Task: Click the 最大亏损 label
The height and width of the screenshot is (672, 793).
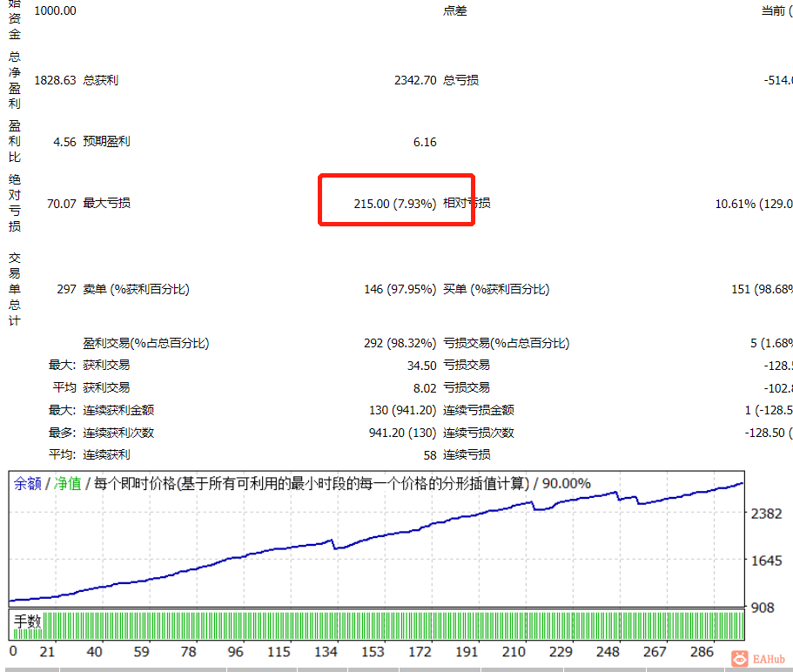Action: coord(106,203)
